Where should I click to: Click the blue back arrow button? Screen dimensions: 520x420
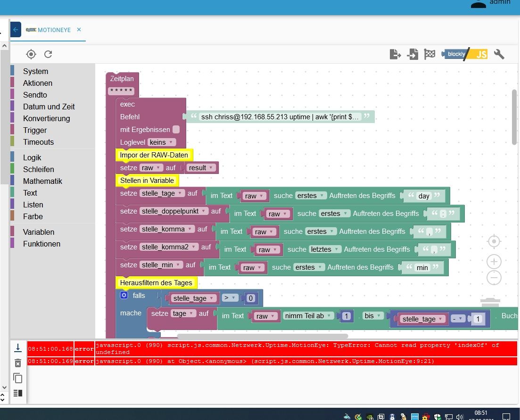point(16,30)
